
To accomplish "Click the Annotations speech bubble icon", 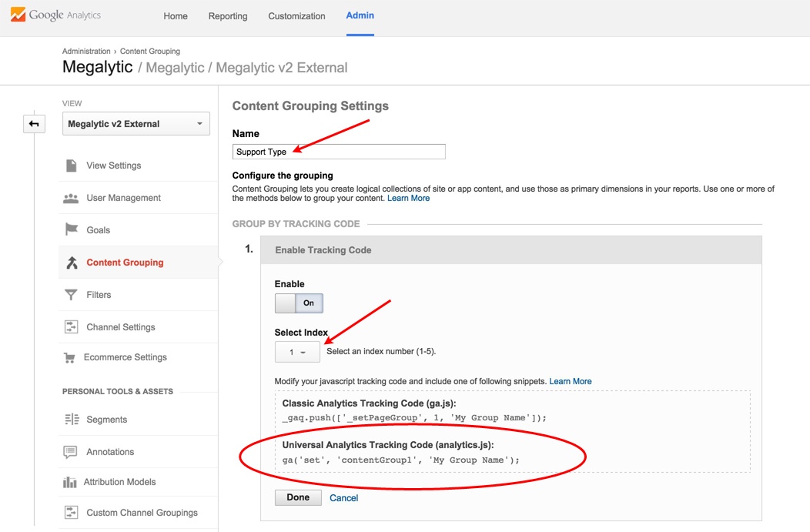I will (71, 452).
